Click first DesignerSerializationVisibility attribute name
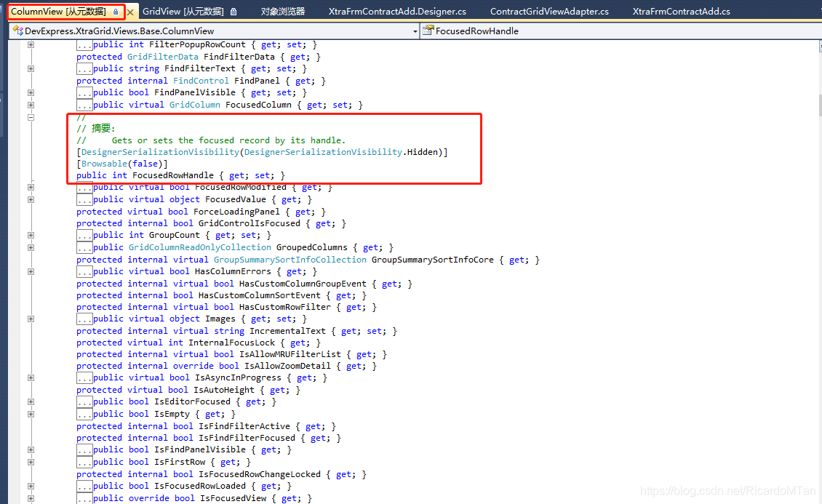Viewport: 822px width, 504px height. pyautogui.click(x=160, y=152)
